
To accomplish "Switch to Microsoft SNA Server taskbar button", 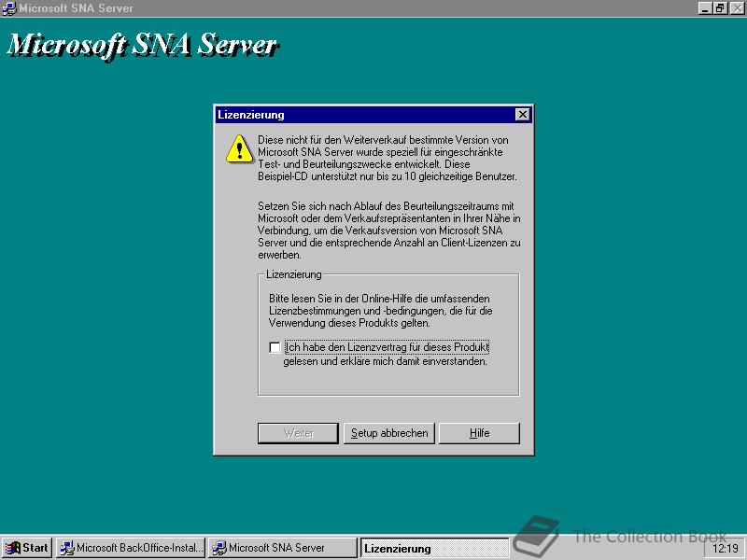I will [283, 548].
